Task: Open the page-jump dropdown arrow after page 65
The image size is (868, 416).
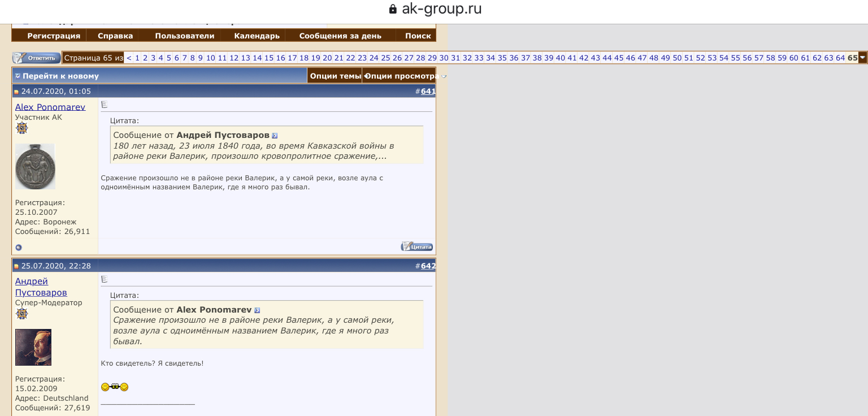Action: 862,58
